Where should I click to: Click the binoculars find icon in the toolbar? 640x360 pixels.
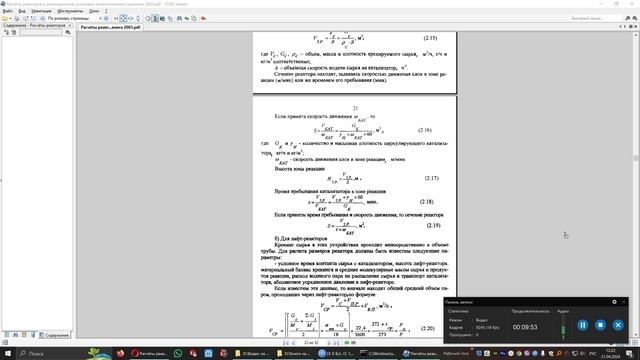point(179,18)
